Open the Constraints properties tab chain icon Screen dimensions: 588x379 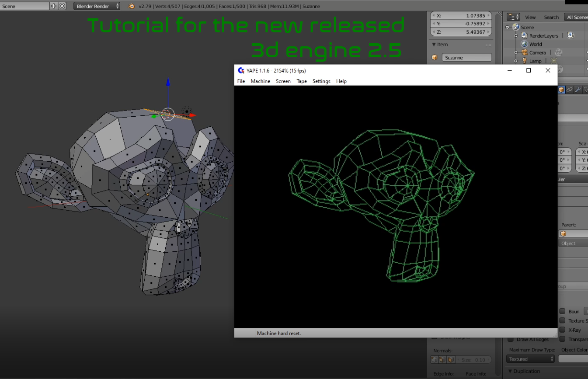[570, 90]
